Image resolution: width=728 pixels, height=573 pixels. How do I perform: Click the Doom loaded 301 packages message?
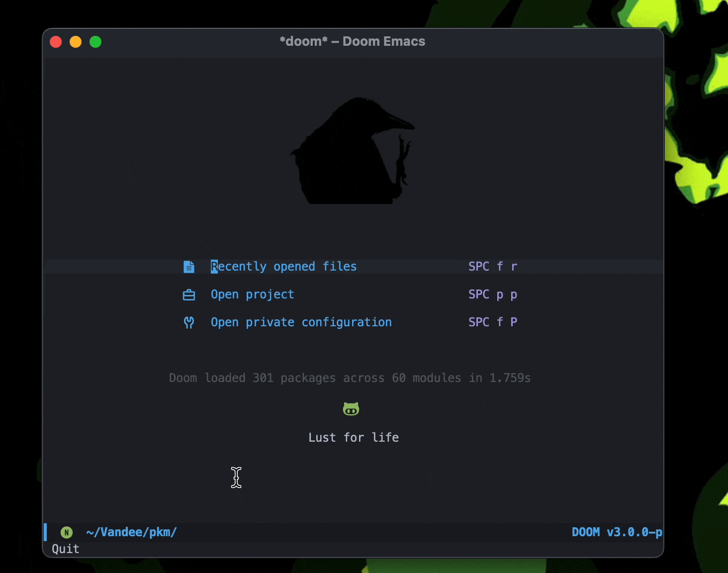click(350, 378)
